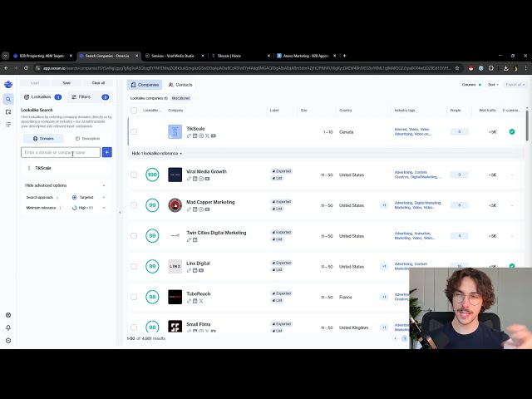Viewport: 532px width, 399px height.
Task: Check the TikScale row checkbox
Action: [134, 131]
